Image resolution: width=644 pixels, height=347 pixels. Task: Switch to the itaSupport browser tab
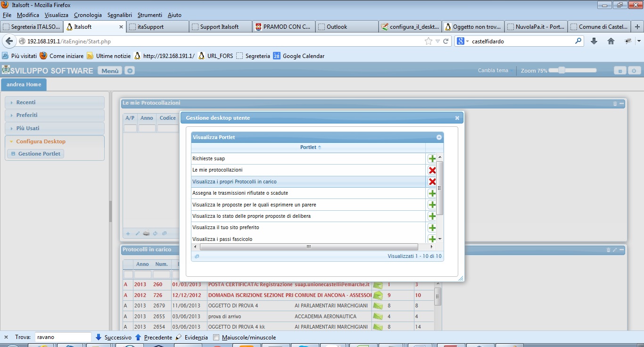click(x=157, y=27)
